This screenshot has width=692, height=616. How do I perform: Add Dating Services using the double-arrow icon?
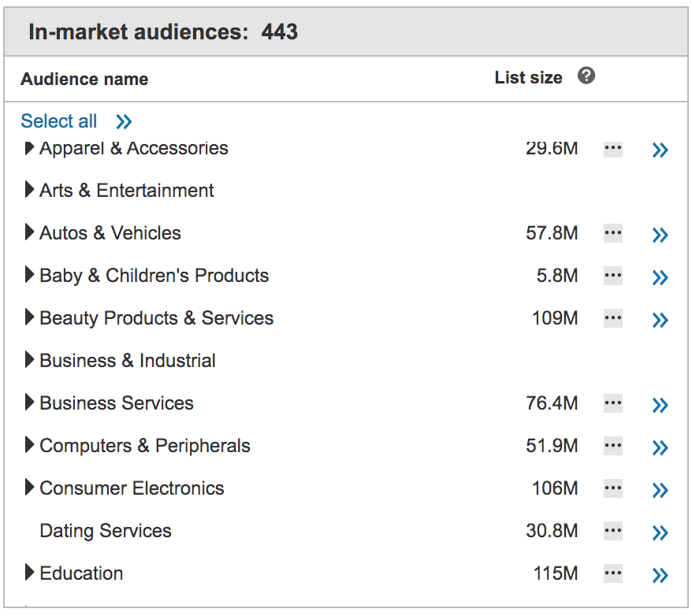click(660, 532)
